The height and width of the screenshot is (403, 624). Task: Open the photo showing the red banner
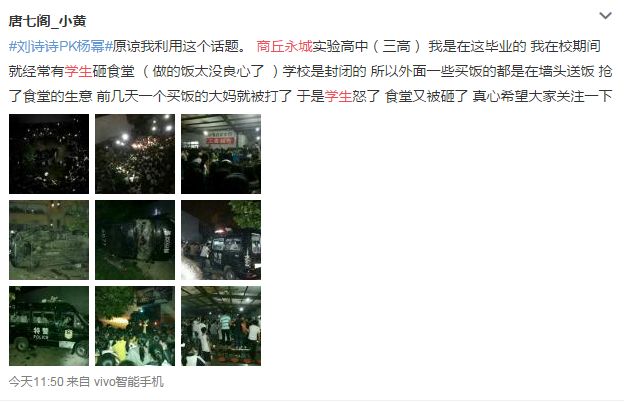(x=221, y=154)
